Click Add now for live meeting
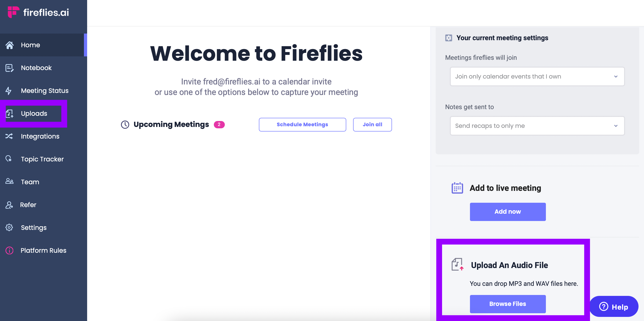Viewport: 644px width, 321px height. coord(508,212)
